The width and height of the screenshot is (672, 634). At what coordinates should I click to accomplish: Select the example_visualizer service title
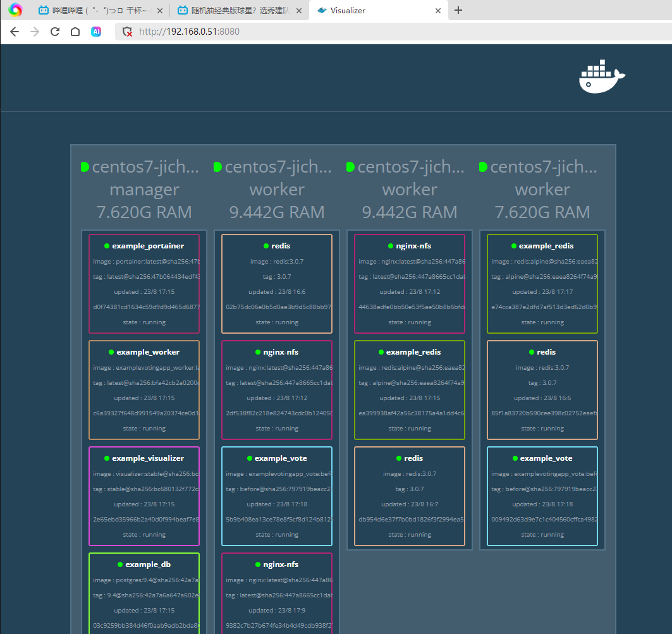pos(148,459)
